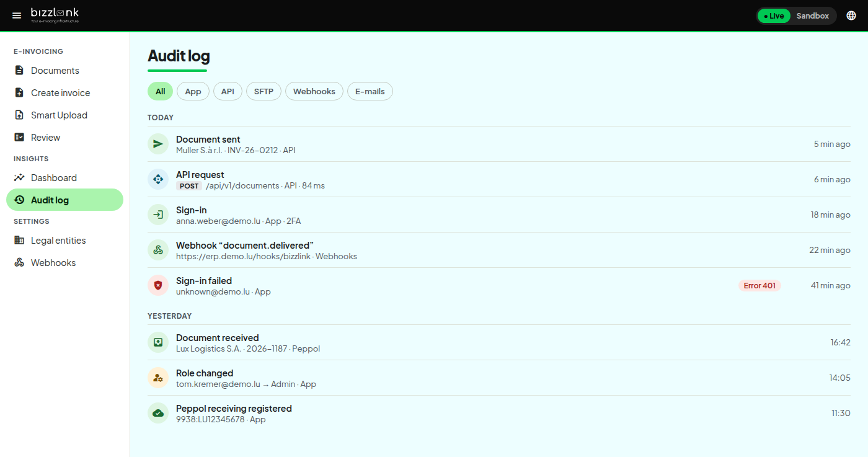868x457 pixels.
Task: Open the Document sent log entry title
Action: click(x=208, y=140)
